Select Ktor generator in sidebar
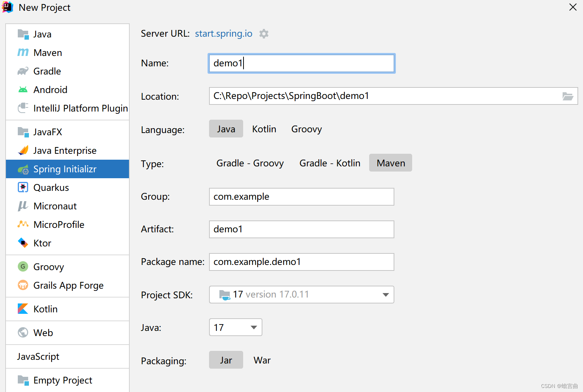 (x=67, y=243)
